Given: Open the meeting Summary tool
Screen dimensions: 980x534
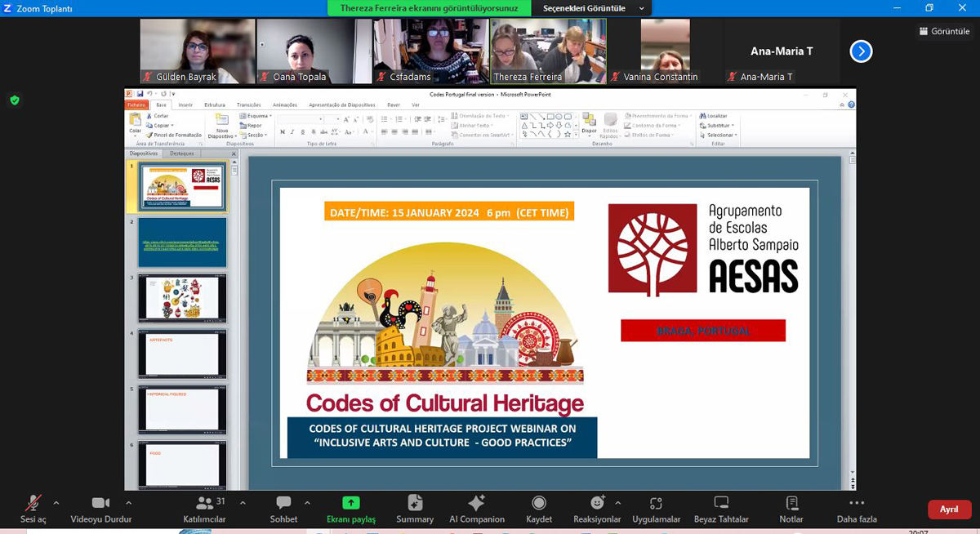Looking at the screenshot, I should click(x=415, y=509).
